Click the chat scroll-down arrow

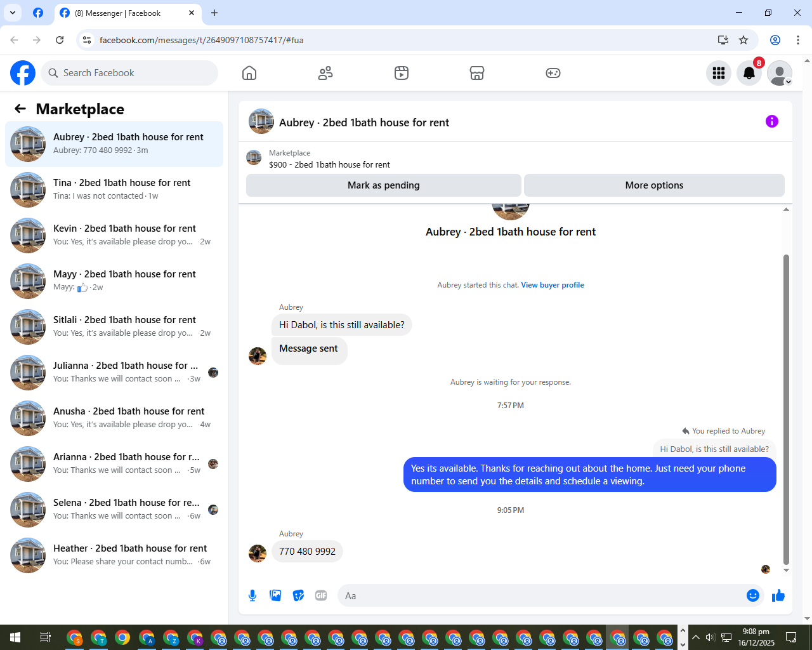point(786,570)
